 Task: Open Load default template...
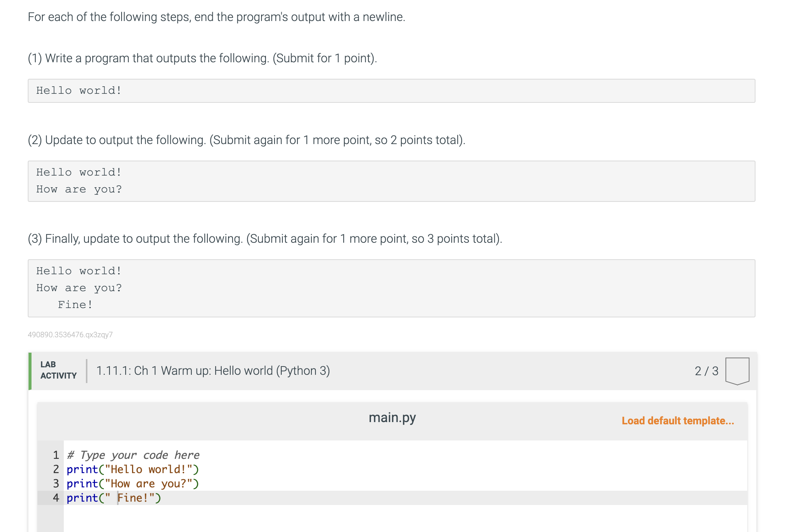tap(677, 421)
